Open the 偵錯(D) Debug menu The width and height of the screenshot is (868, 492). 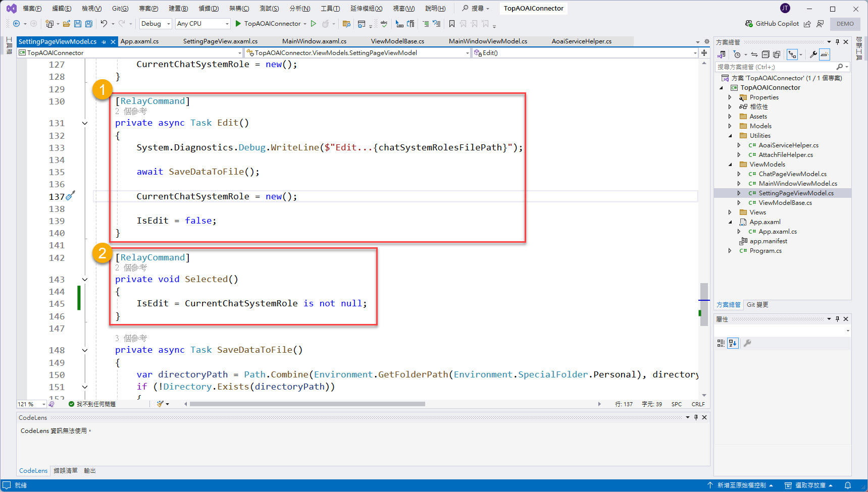[x=209, y=9]
